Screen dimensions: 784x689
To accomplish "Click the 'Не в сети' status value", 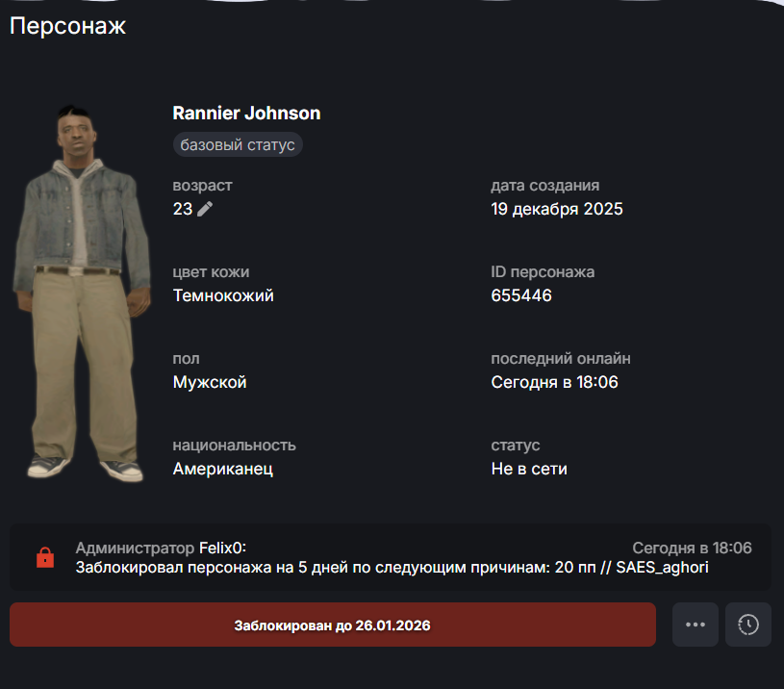I will pos(529,469).
